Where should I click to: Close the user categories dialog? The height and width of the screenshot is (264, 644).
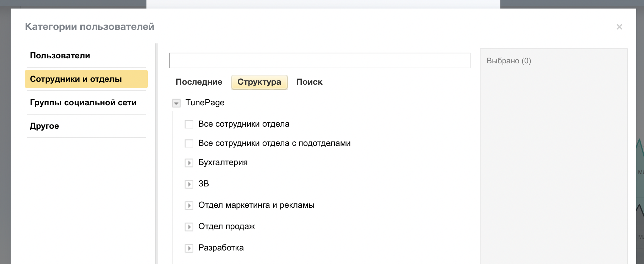point(619,27)
